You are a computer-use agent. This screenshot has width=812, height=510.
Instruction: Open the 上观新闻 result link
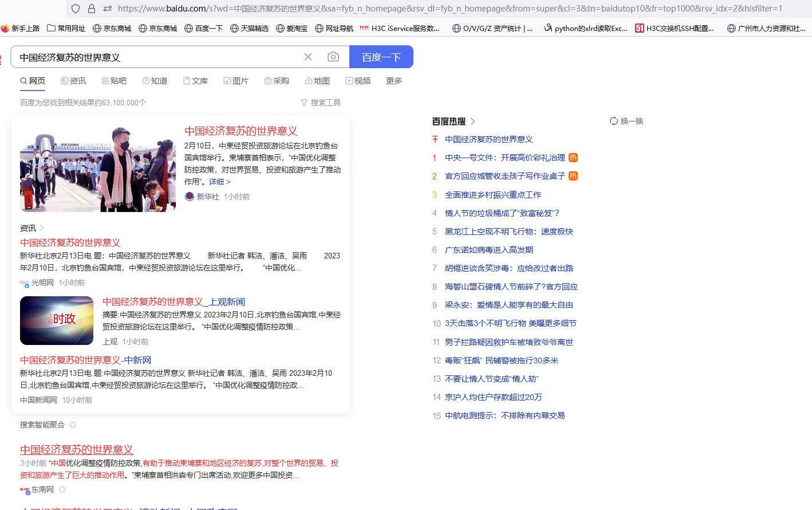pos(174,302)
